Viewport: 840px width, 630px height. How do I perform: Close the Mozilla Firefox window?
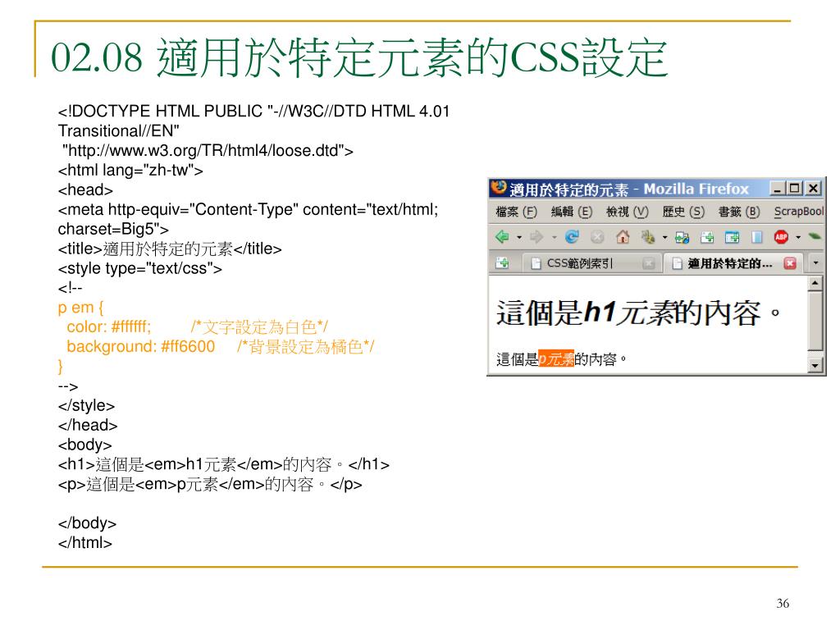pyautogui.click(x=813, y=188)
